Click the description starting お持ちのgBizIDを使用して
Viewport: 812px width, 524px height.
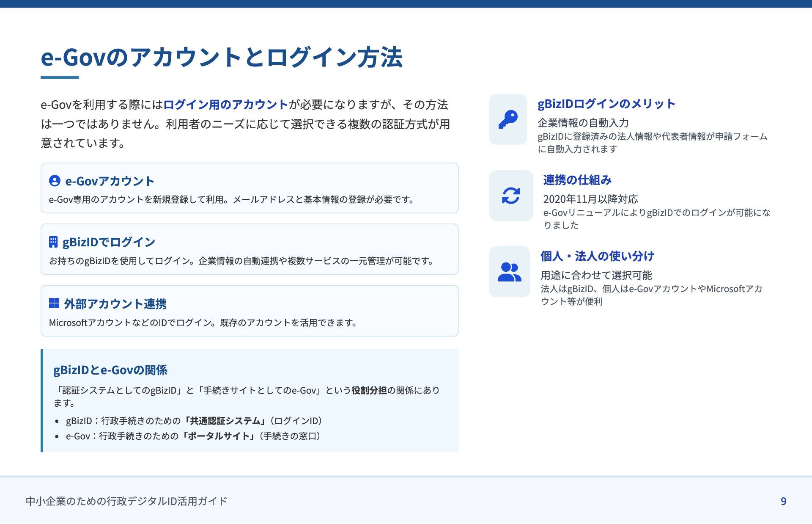pyautogui.click(x=242, y=261)
